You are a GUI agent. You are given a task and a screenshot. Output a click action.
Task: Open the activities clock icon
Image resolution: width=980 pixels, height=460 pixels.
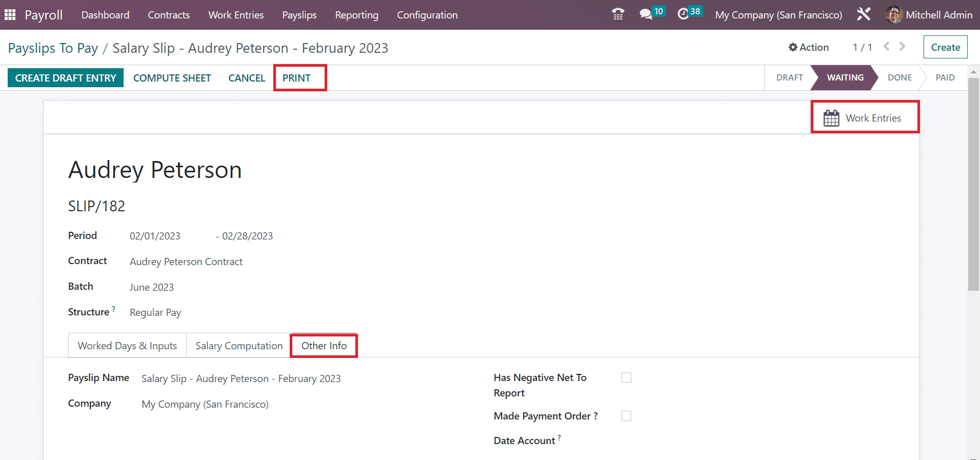(x=683, y=14)
